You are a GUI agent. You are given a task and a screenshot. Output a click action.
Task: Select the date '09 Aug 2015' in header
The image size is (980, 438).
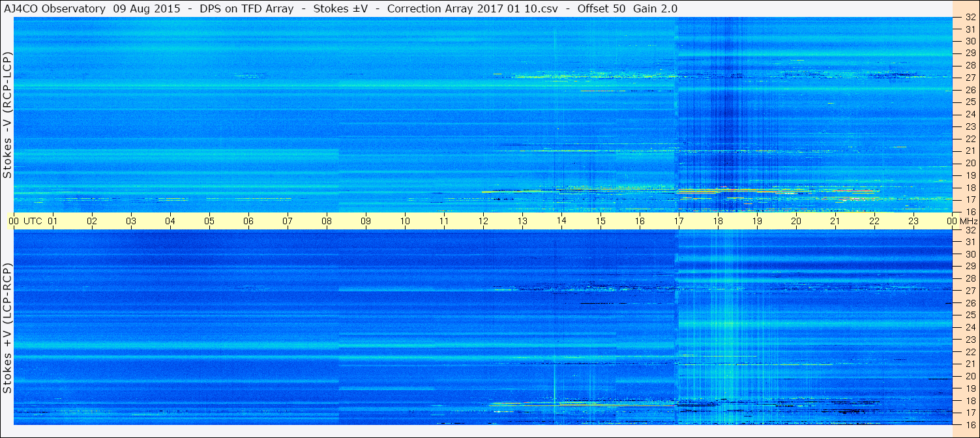tap(145, 8)
